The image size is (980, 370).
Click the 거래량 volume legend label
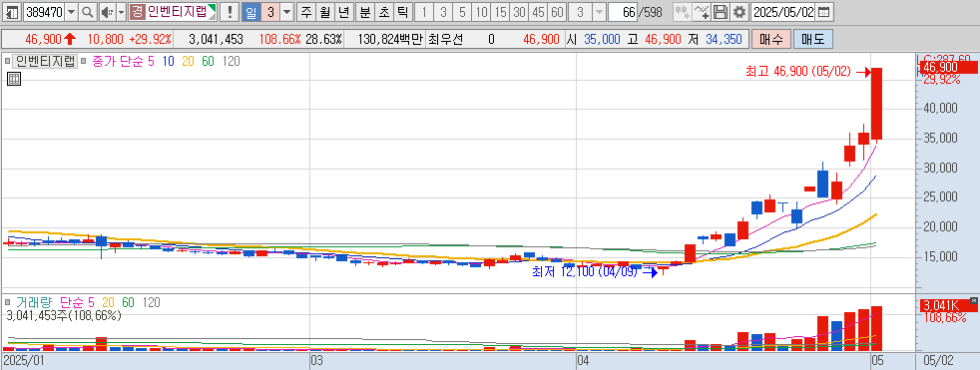pos(33,302)
